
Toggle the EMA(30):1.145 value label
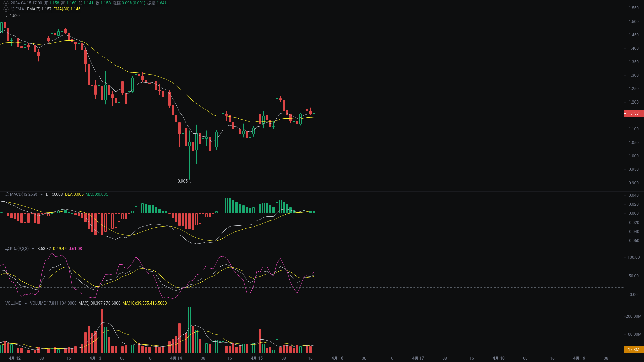[x=67, y=9]
